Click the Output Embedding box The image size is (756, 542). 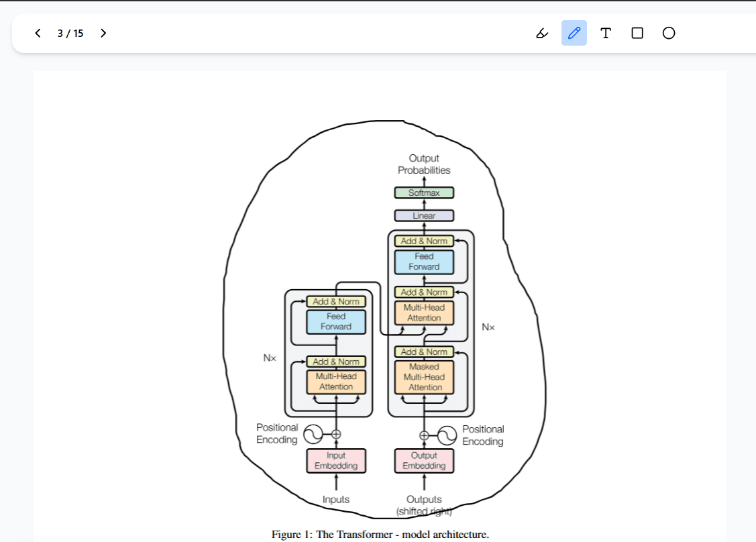[424, 461]
